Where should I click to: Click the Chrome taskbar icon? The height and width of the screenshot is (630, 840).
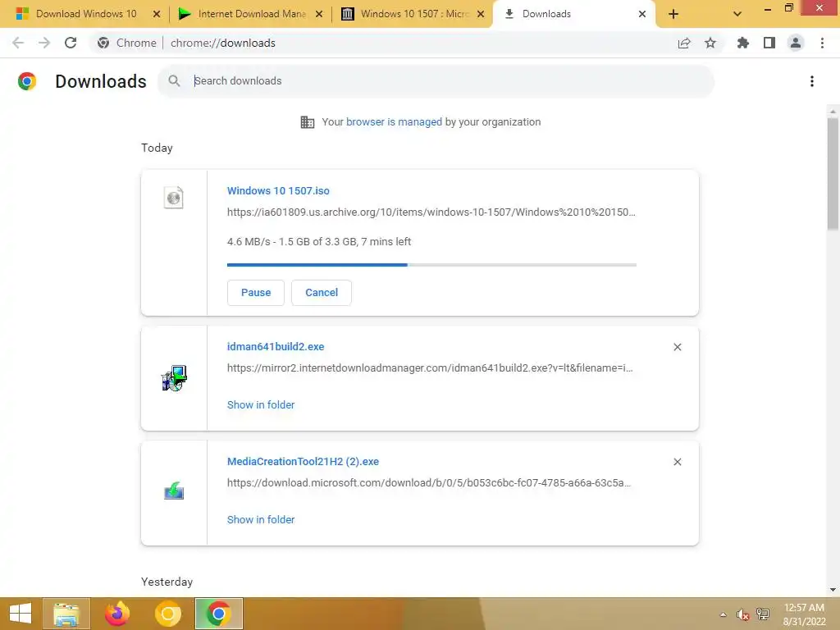click(x=218, y=614)
